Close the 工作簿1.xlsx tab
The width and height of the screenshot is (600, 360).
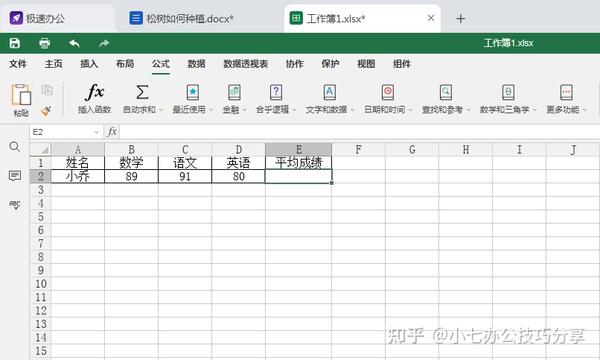(x=431, y=18)
